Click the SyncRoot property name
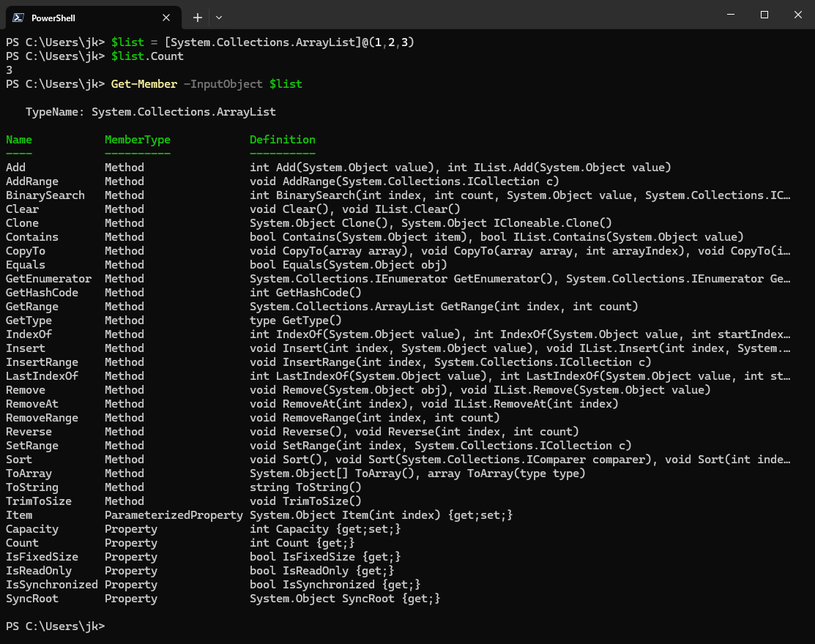 coord(31,599)
